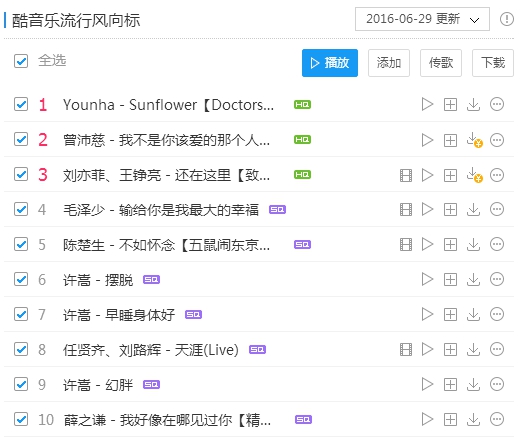The image size is (523, 437).
Task: Deselect checkbox for song 8 天涯
Action: click(x=21, y=349)
